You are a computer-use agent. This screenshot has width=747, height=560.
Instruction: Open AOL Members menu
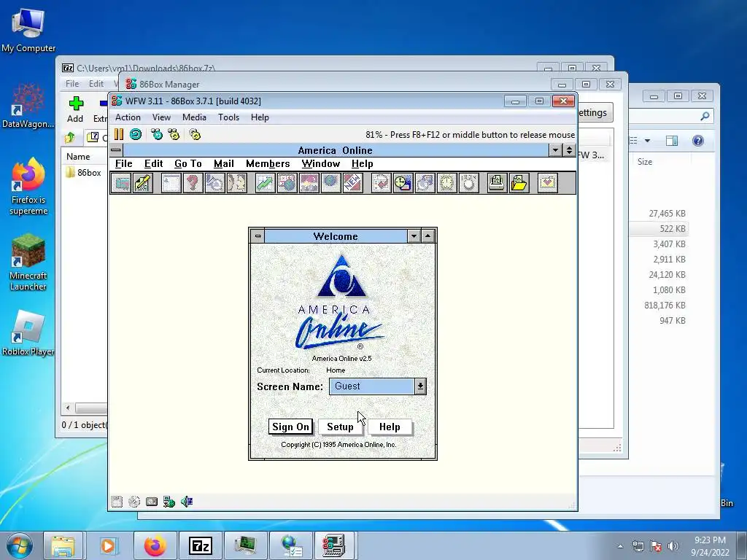point(268,164)
